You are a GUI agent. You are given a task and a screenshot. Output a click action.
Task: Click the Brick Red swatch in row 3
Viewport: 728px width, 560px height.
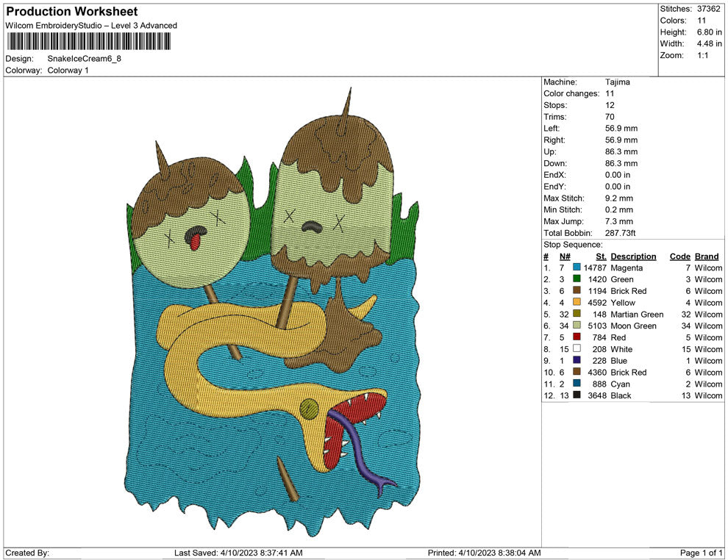[x=577, y=290]
